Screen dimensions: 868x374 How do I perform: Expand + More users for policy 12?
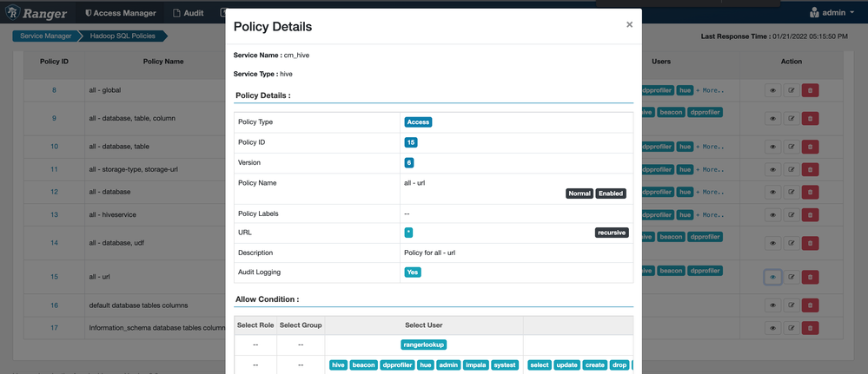(x=710, y=192)
